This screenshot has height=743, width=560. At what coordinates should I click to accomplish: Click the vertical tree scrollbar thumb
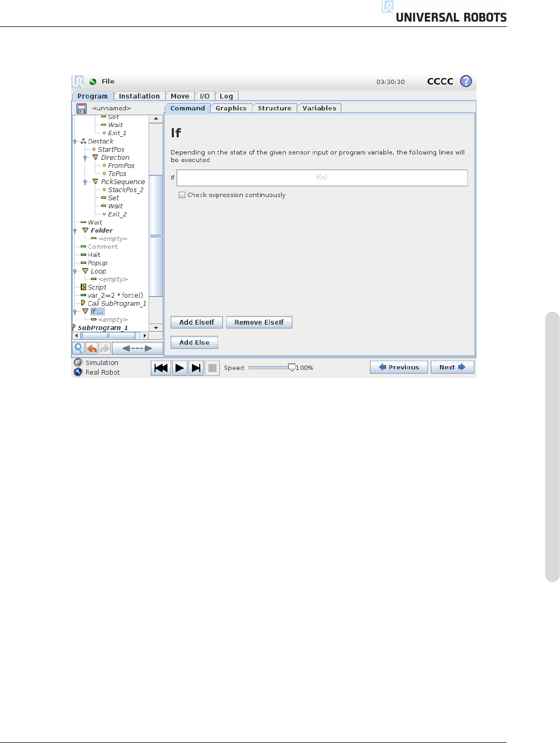[156, 236]
